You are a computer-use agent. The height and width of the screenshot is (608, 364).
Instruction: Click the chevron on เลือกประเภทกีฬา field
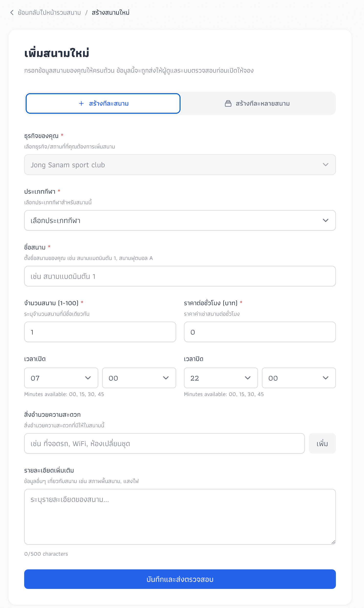(x=325, y=220)
